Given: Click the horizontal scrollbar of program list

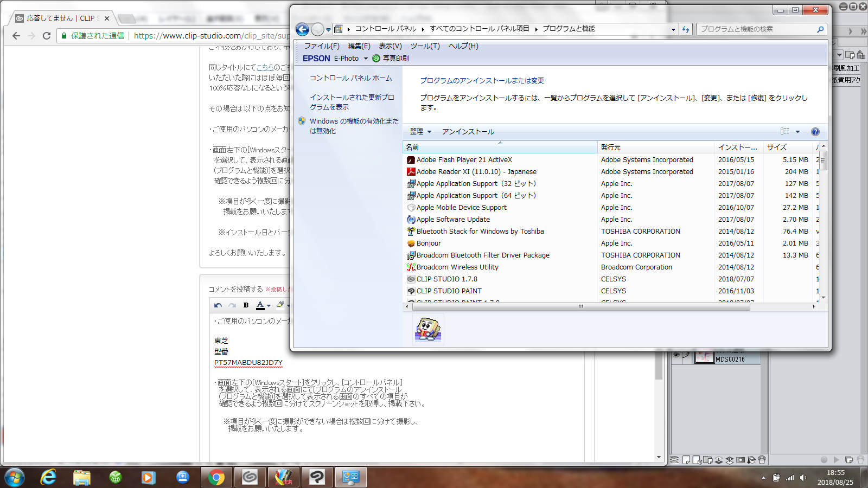Looking at the screenshot, I should click(580, 306).
